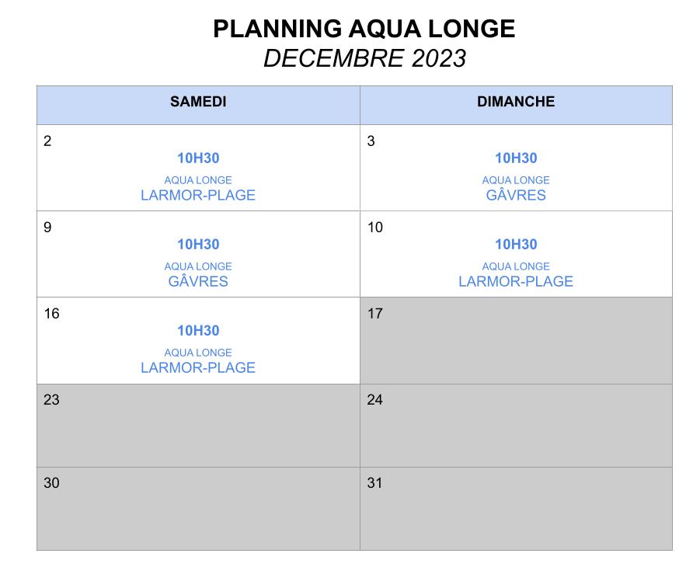Click the date number 24
The width and height of the screenshot is (700, 588).
tap(375, 400)
